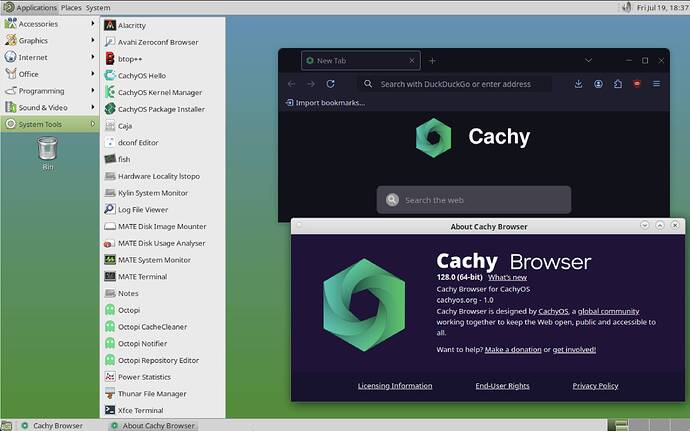Open Log File Viewer
Image resolution: width=690 pixels, height=431 pixels.
163,210
